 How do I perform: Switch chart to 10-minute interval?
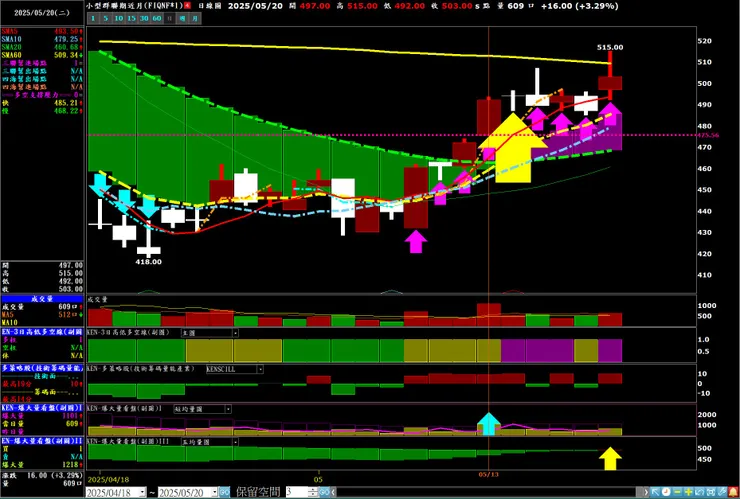pos(118,18)
